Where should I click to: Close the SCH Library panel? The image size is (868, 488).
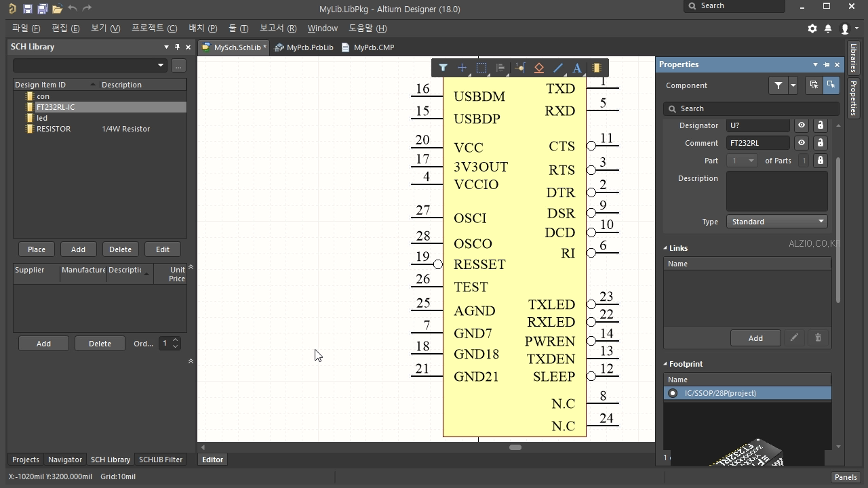pyautogui.click(x=189, y=47)
